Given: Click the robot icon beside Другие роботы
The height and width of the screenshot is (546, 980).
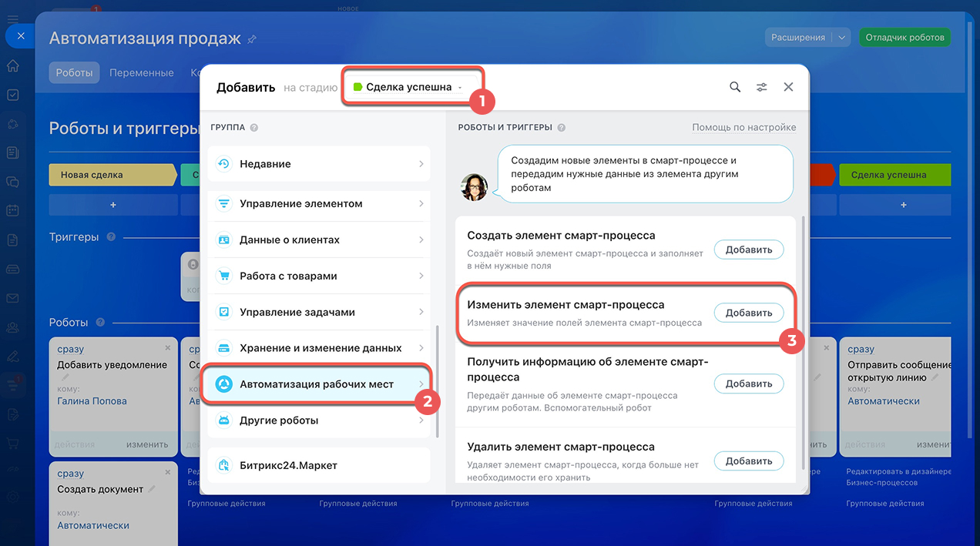Looking at the screenshot, I should 224,420.
